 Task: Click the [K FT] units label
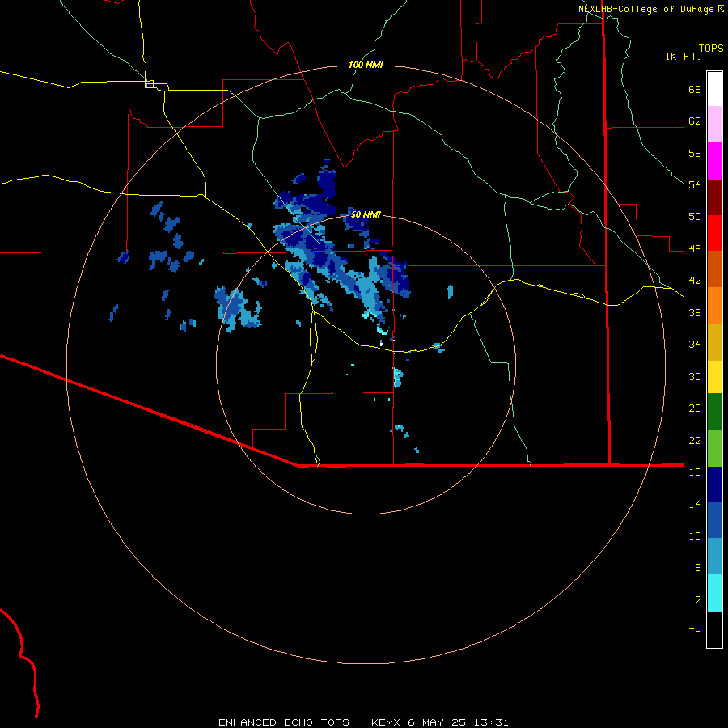pyautogui.click(x=684, y=57)
